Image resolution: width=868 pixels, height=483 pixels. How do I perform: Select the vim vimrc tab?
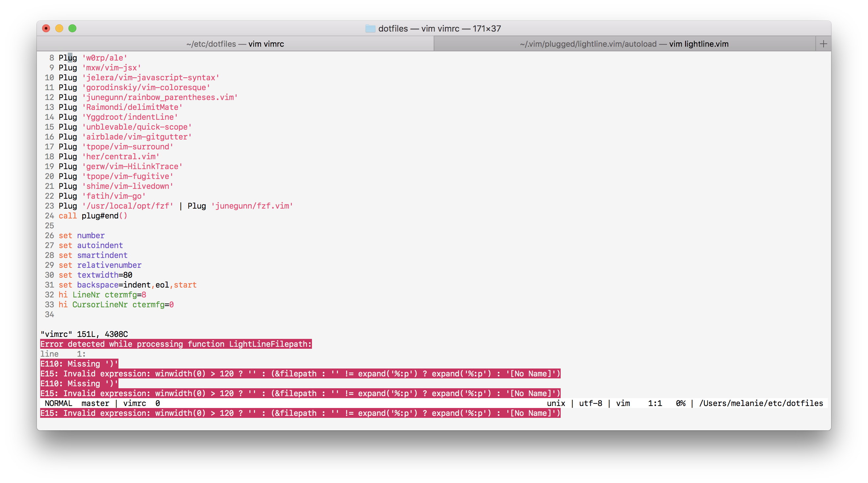[x=235, y=43]
